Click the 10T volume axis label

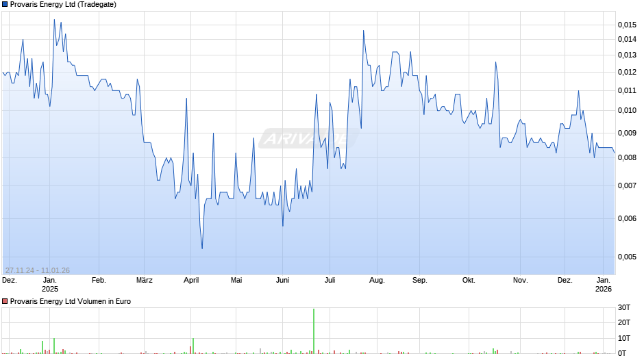click(624, 338)
